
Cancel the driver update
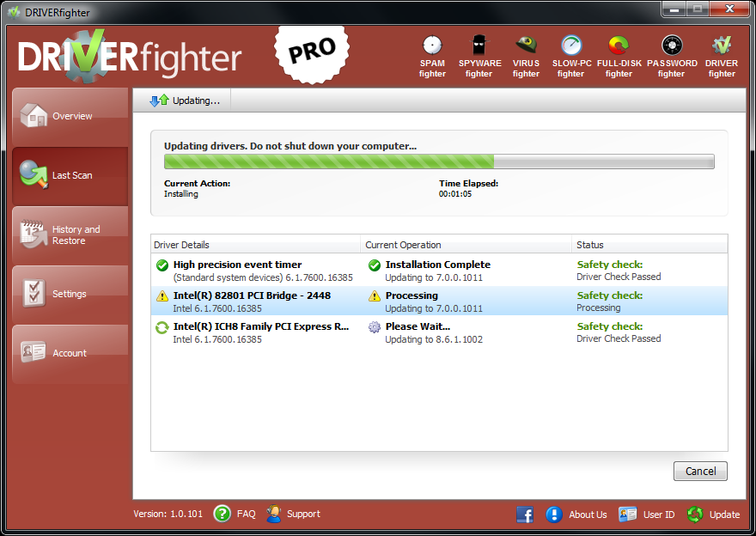[700, 471]
